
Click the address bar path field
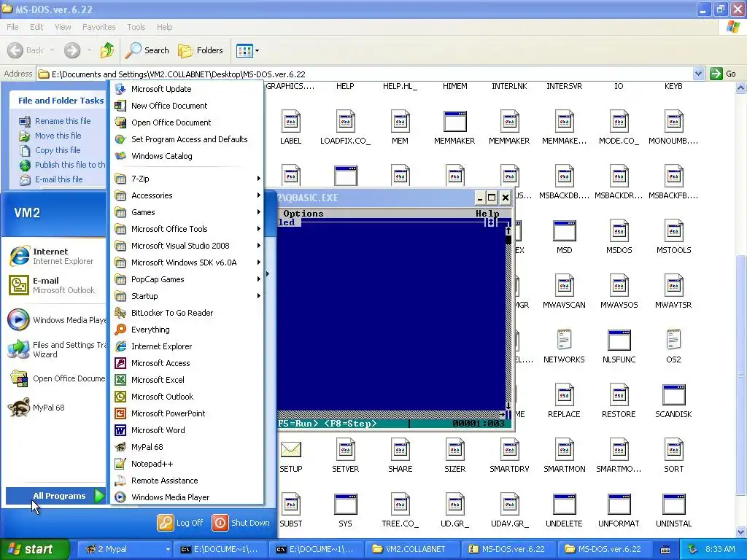[x=365, y=74]
